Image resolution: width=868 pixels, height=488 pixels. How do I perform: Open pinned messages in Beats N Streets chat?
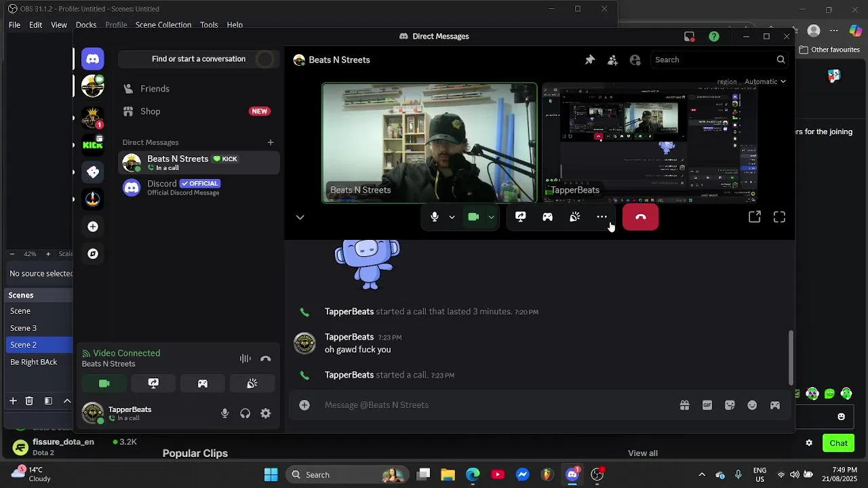coord(590,60)
